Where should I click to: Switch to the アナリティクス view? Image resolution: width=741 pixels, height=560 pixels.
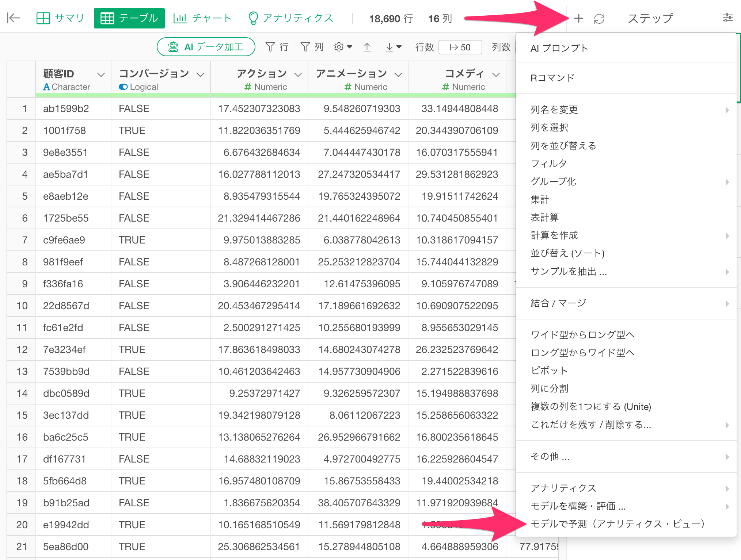[291, 18]
